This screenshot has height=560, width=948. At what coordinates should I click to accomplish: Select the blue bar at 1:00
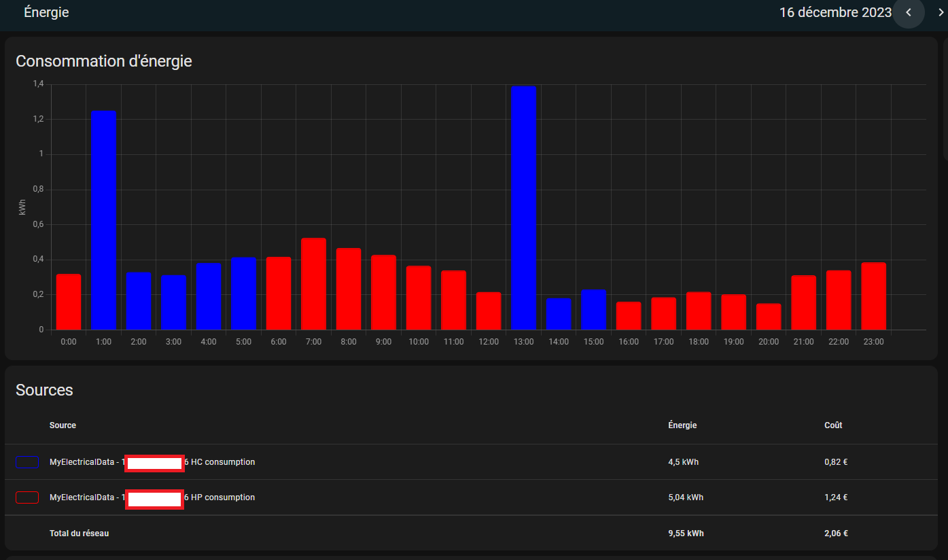104,220
